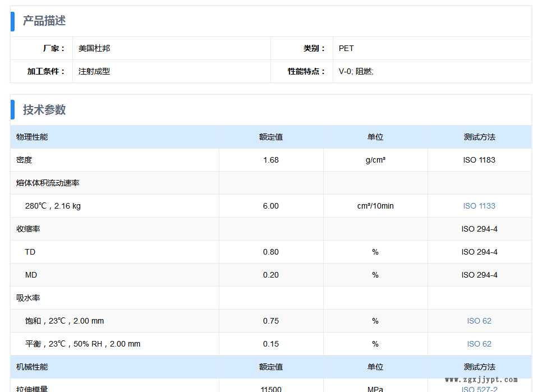
Task: Click the 6.00 melt flow rate value
Action: pos(271,206)
